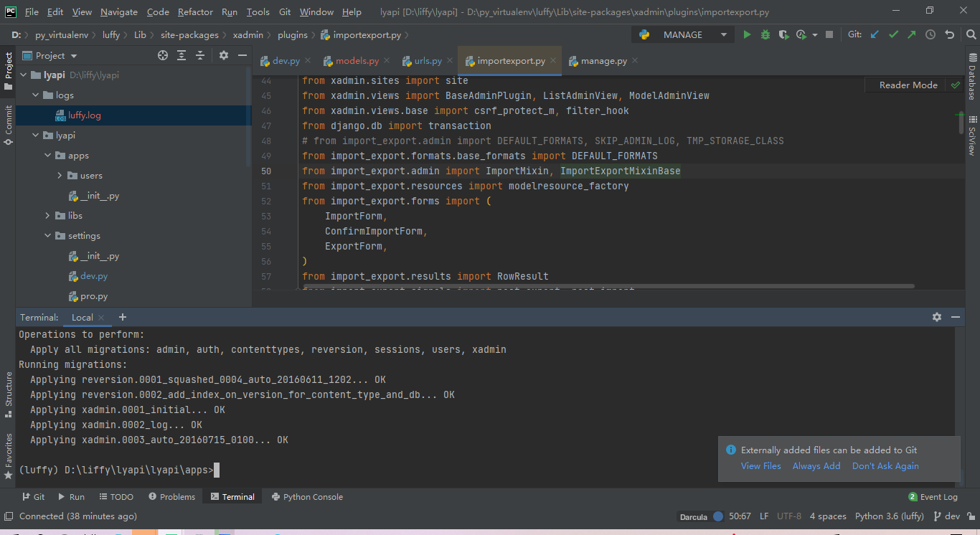
Task: Open the Structure tool window side tab
Action: pos(8,394)
